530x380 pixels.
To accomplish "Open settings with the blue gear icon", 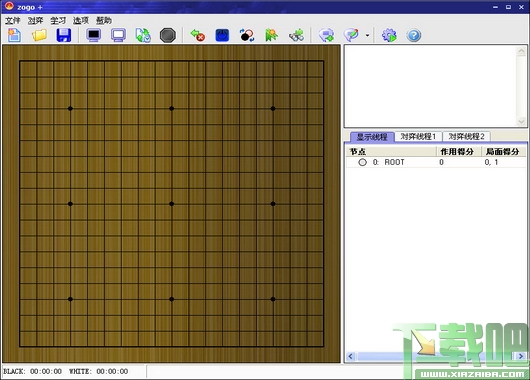I will [389, 35].
